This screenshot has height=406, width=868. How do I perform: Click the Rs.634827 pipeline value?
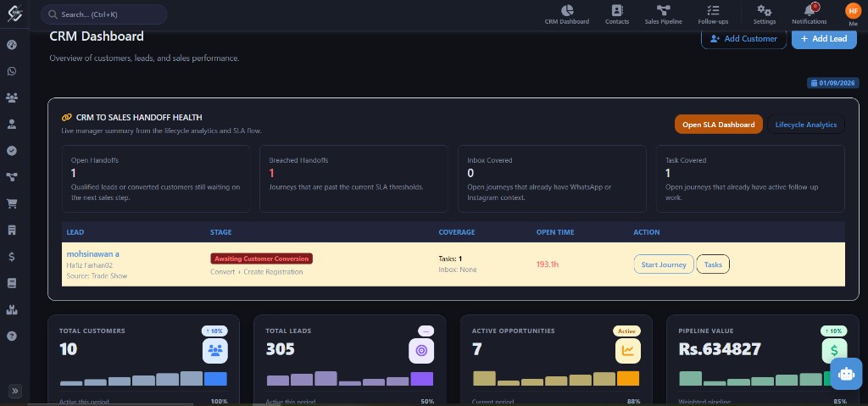coord(720,349)
